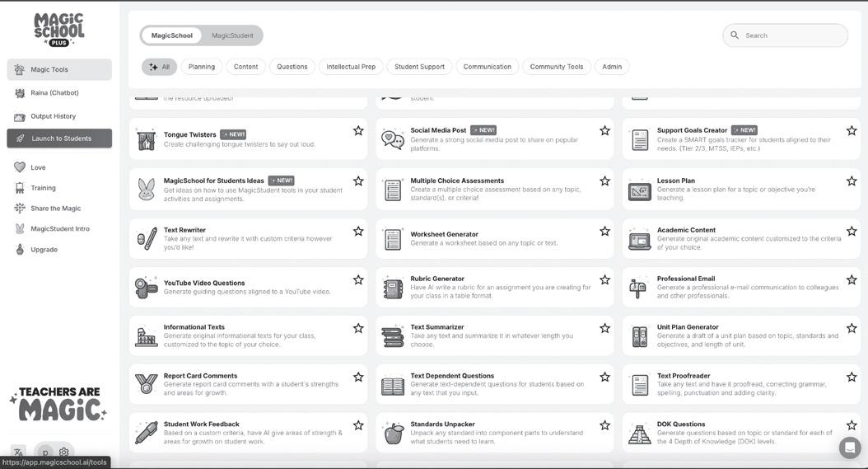The width and height of the screenshot is (868, 469).
Task: Click the Standards Unpacker apple icon
Action: tap(393, 433)
